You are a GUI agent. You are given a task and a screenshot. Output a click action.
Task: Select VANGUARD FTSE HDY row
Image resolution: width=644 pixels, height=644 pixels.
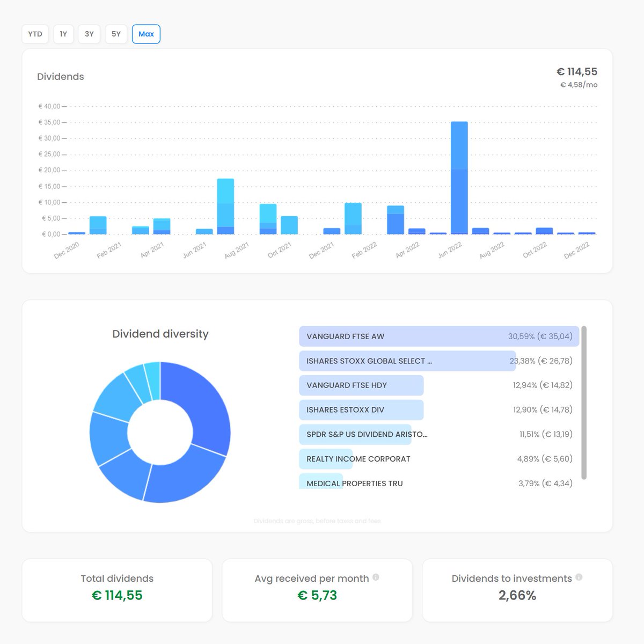pos(439,385)
